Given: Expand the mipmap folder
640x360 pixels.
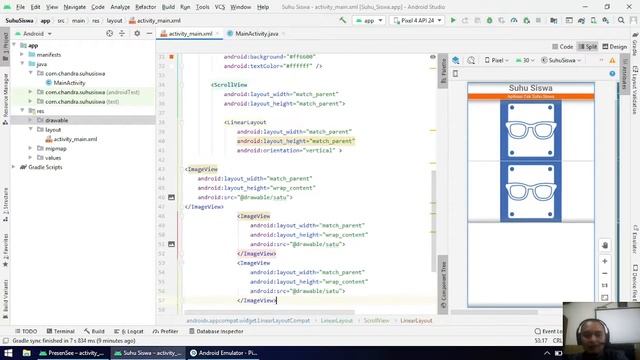Looking at the screenshot, I should coord(31,148).
